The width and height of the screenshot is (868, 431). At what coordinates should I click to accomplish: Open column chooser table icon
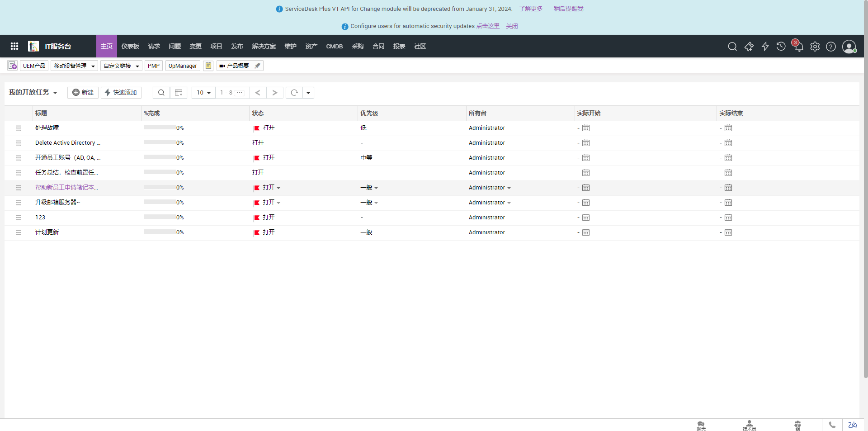point(179,93)
